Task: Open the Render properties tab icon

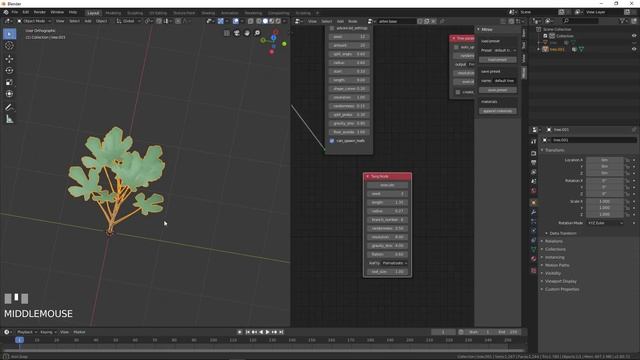Action: (x=533, y=153)
